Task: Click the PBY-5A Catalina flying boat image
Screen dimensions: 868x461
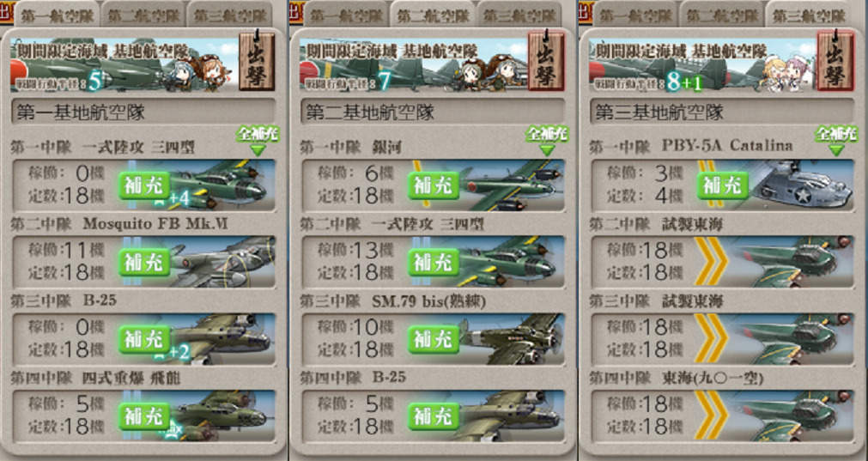Action: (x=798, y=185)
